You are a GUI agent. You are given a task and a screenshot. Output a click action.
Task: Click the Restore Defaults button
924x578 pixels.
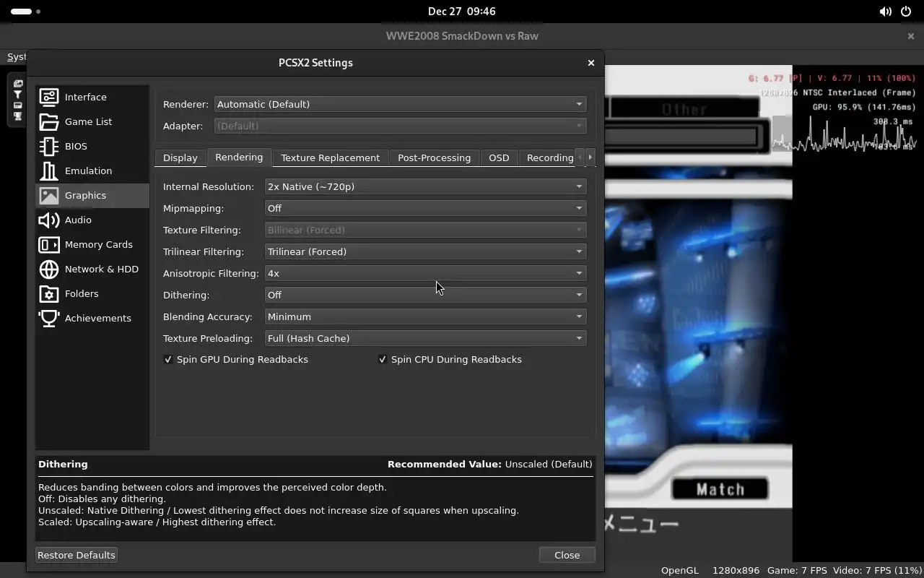[77, 555]
